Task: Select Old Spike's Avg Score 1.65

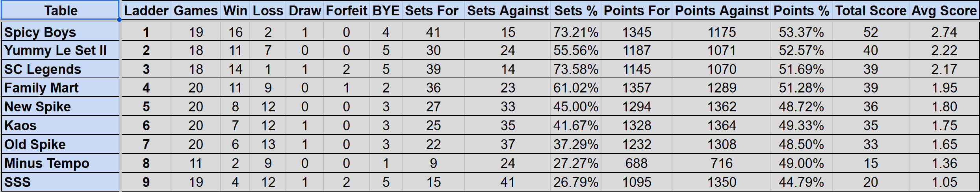Action: tap(944, 145)
